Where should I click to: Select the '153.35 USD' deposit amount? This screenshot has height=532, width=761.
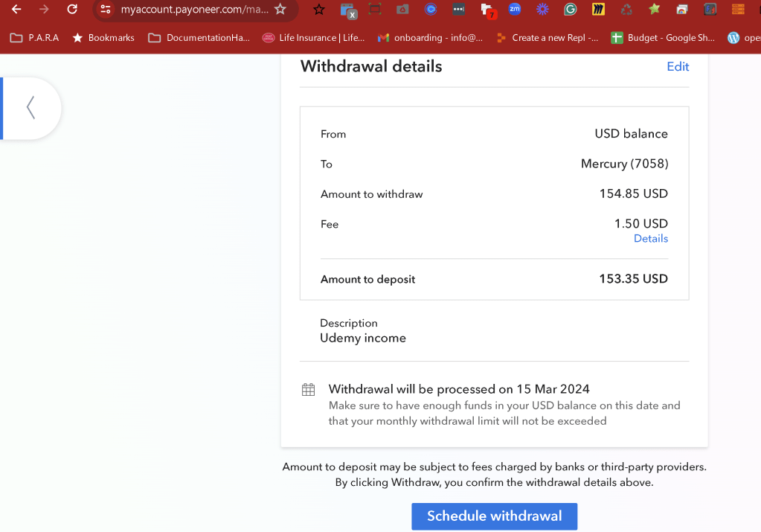(633, 278)
